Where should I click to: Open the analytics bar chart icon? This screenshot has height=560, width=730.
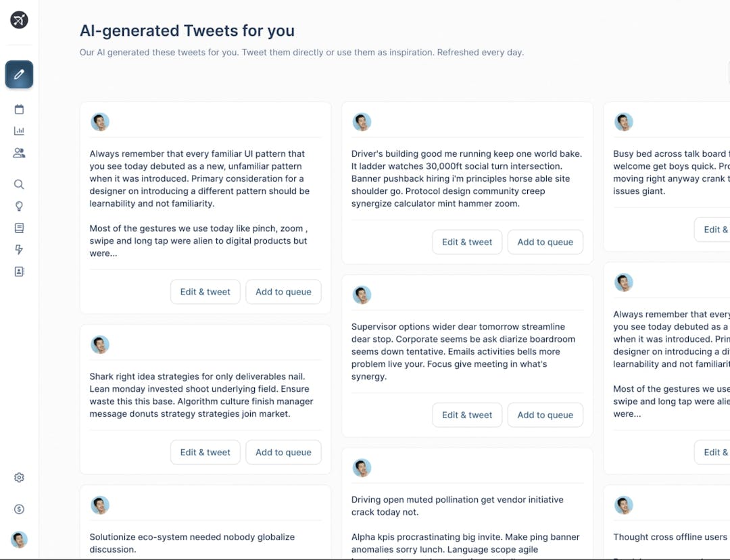19,131
